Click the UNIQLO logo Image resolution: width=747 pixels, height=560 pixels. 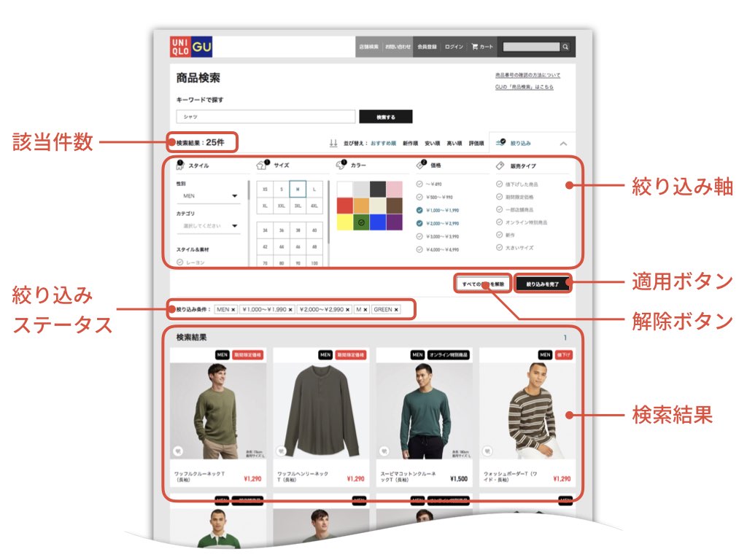(x=181, y=47)
